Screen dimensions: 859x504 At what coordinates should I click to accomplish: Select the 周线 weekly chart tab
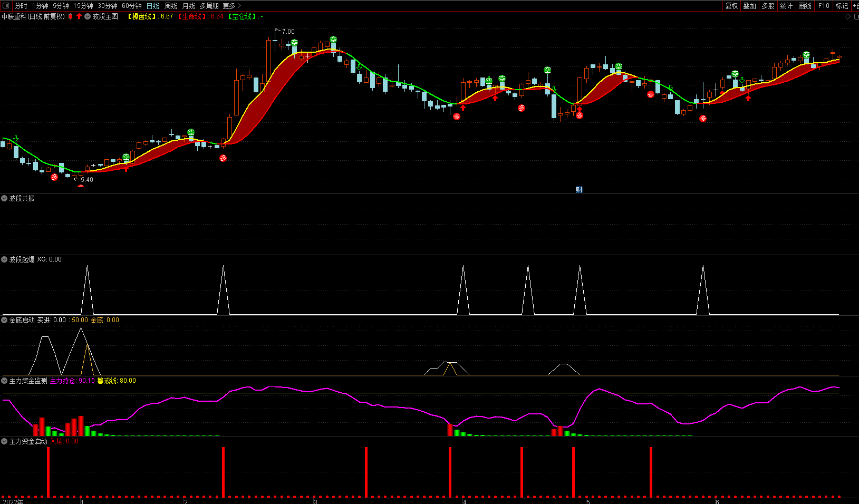coord(171,6)
